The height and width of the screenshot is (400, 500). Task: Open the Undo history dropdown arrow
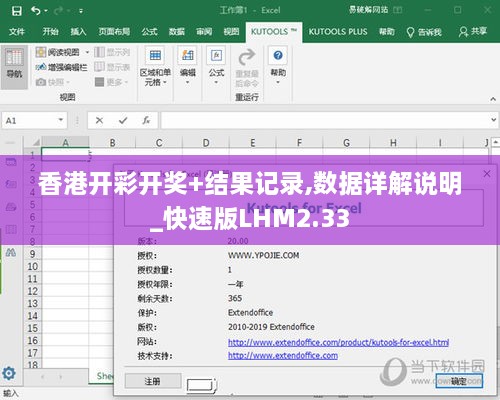click(46, 11)
